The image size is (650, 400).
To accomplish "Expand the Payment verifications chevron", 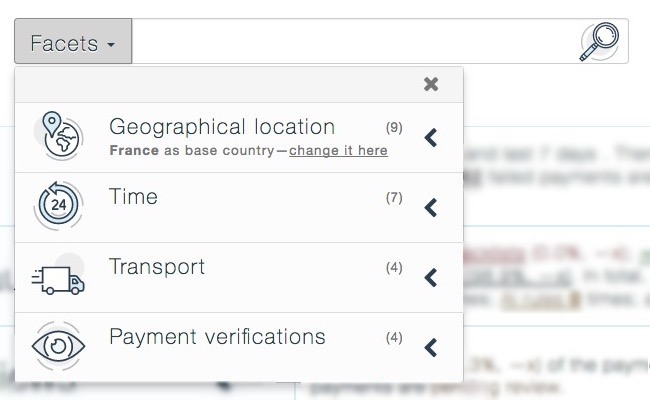I will [x=431, y=347].
